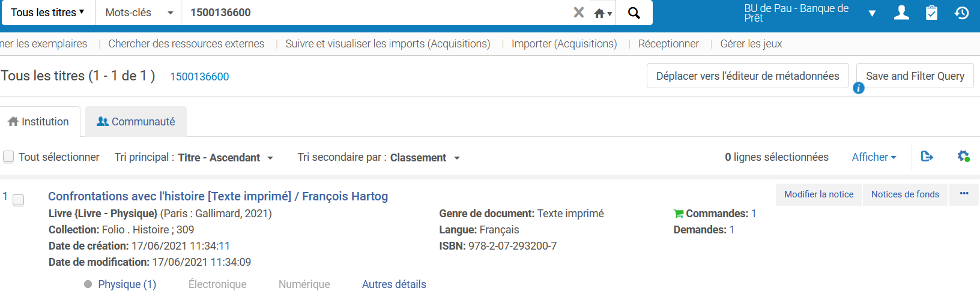The height and width of the screenshot is (297, 980).
Task: Open the Afficher dropdown menu
Action: point(874,157)
